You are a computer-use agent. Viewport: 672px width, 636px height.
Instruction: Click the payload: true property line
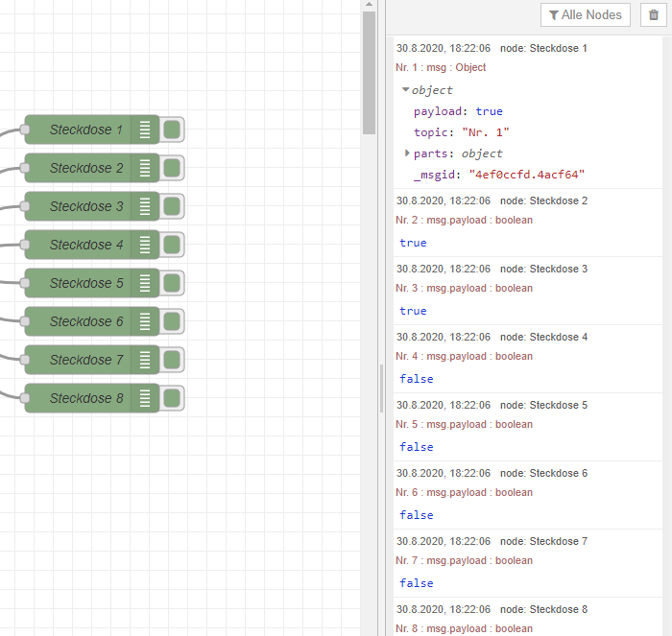pyautogui.click(x=458, y=111)
